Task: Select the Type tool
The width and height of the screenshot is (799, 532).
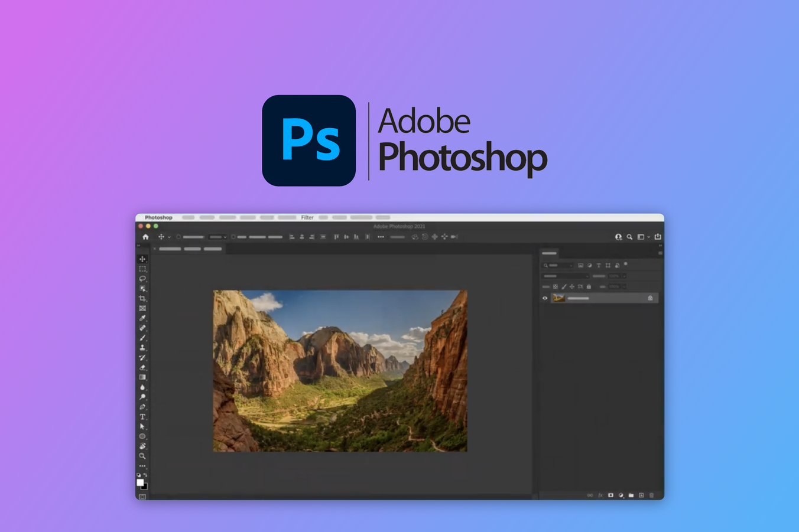Action: click(142, 417)
